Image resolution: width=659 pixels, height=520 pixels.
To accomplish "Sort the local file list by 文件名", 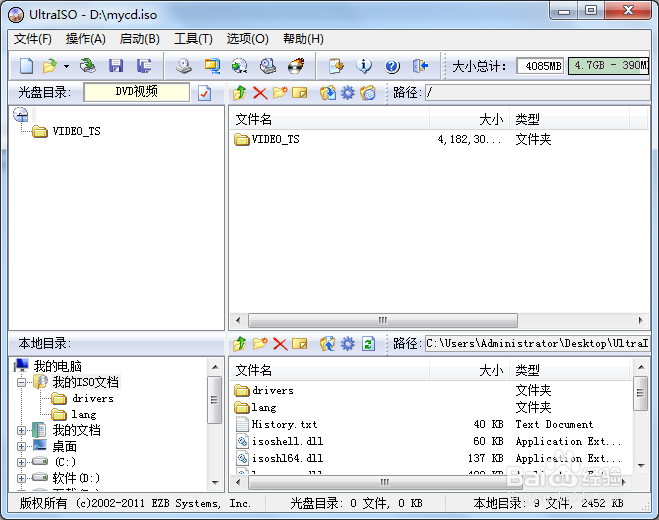I will 330,370.
